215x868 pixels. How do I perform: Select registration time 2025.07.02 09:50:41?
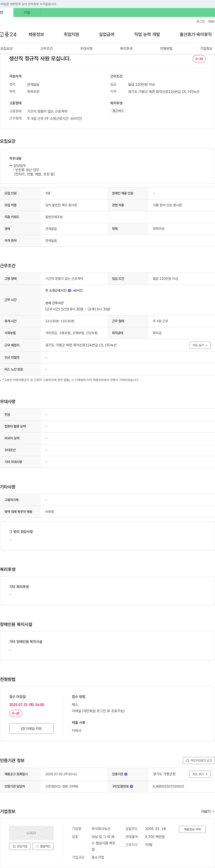click(61, 774)
